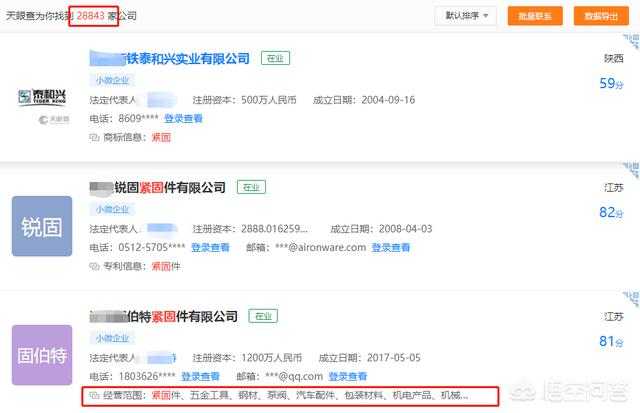Click the vertical scrollbar on the right
The height and width of the screenshot is (413, 640).
click(x=635, y=200)
